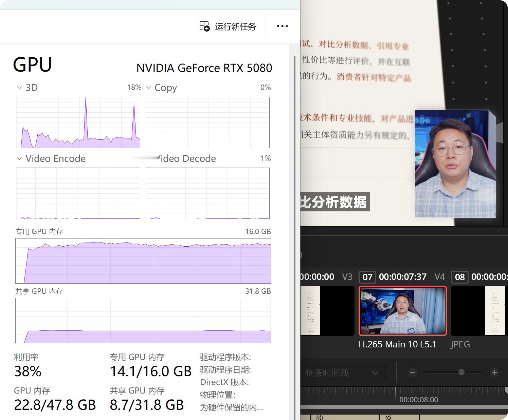Viewport: 508px width, 420px height.
Task: Click the 驱动程序日期 label
Action: click(x=225, y=370)
